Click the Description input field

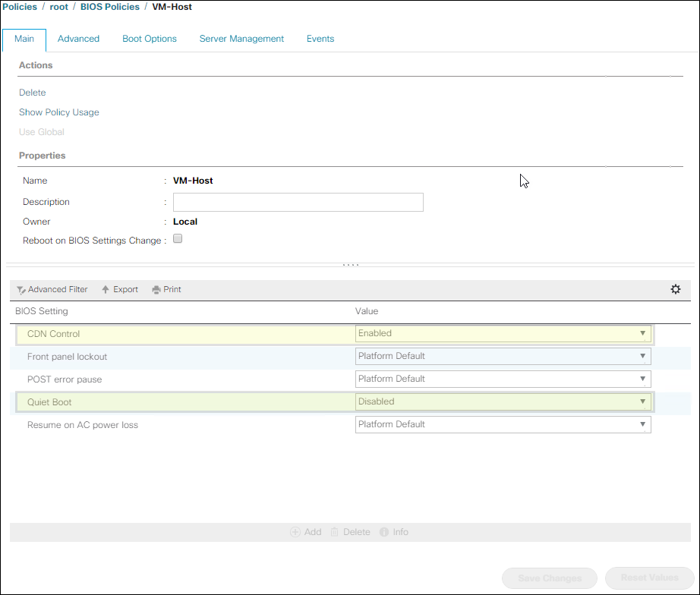click(298, 202)
